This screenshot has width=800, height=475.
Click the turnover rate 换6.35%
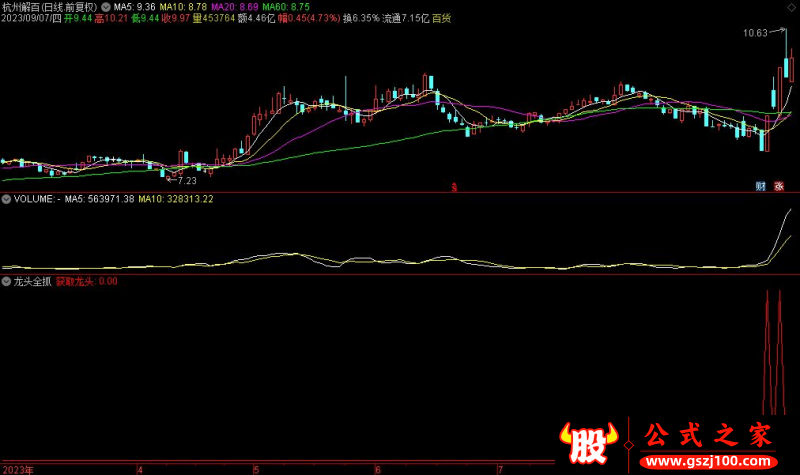pos(361,18)
